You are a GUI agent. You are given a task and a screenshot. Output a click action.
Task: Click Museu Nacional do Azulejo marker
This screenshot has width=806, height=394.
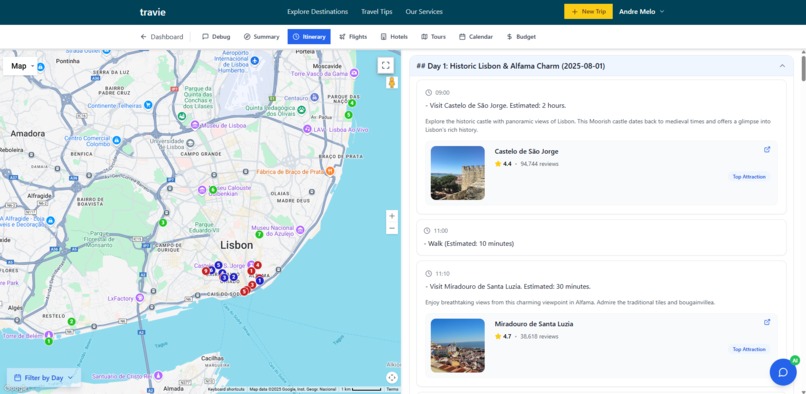point(300,230)
